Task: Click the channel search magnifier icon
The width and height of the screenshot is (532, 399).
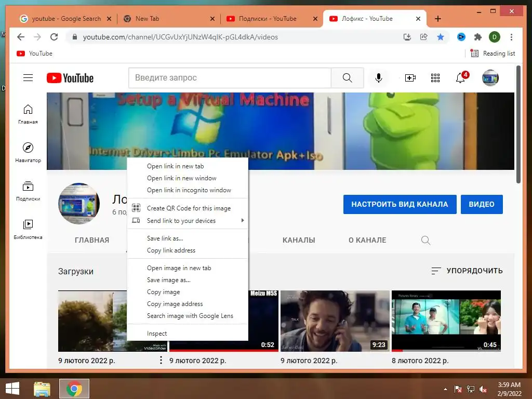Action: [425, 240]
